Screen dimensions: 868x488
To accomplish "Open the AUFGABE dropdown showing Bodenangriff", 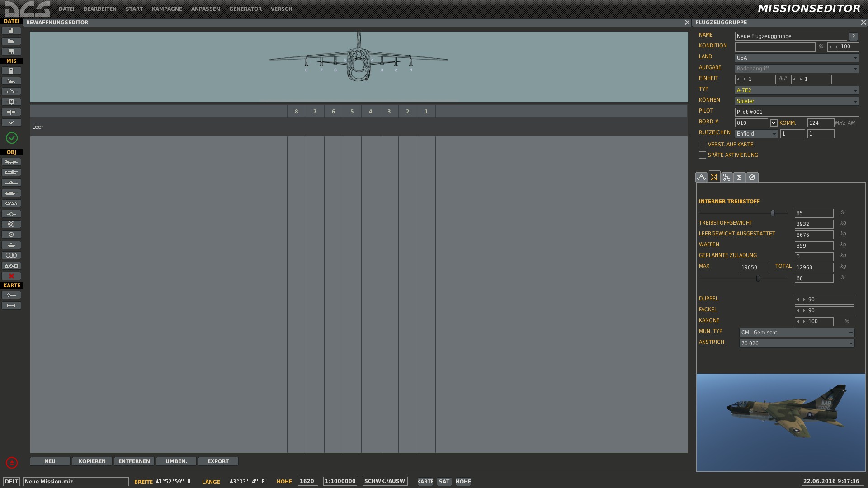I will (797, 69).
